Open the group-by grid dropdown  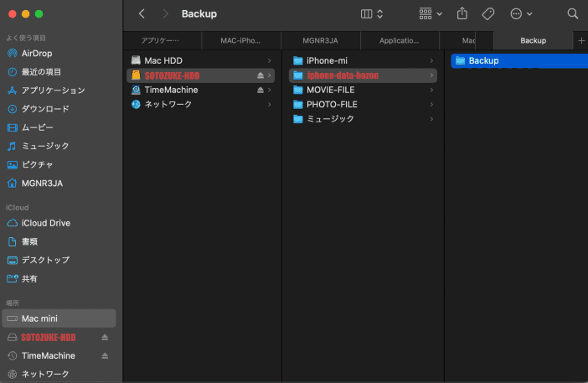(431, 14)
